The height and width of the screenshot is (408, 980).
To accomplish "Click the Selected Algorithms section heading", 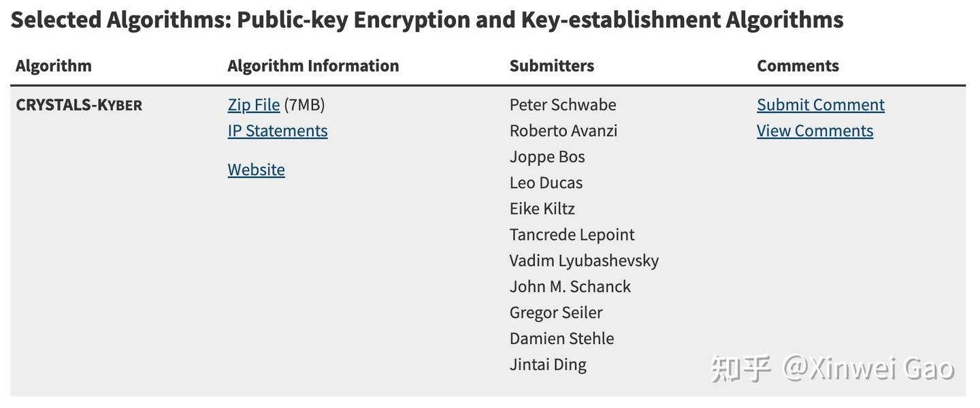I will point(427,20).
